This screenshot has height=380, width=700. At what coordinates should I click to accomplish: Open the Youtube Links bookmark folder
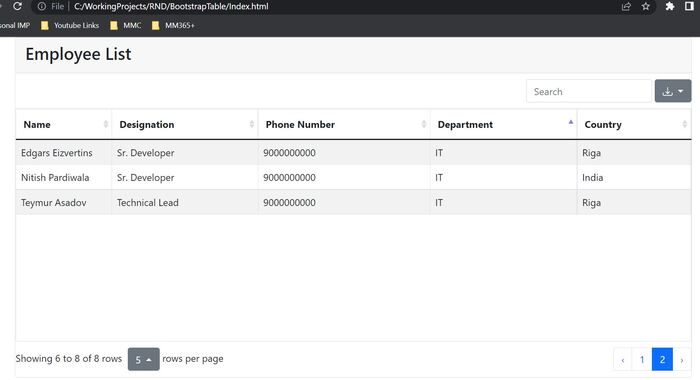(x=70, y=25)
